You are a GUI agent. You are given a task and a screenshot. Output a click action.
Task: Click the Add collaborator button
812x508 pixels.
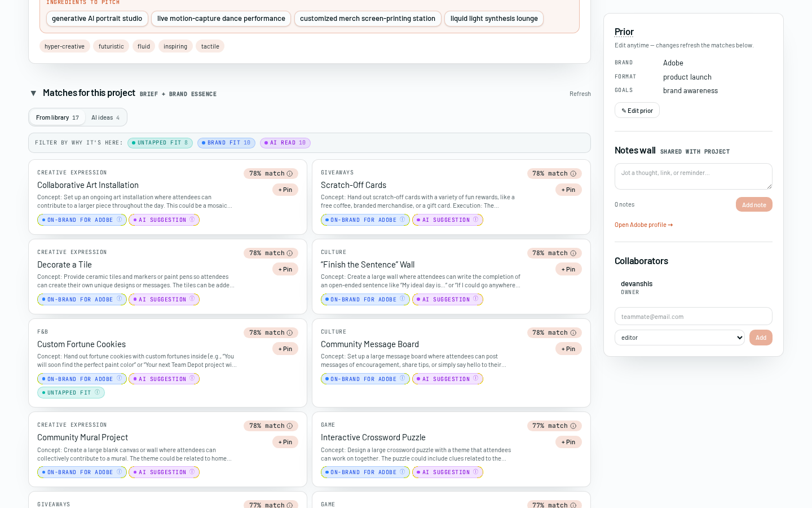pos(761,338)
